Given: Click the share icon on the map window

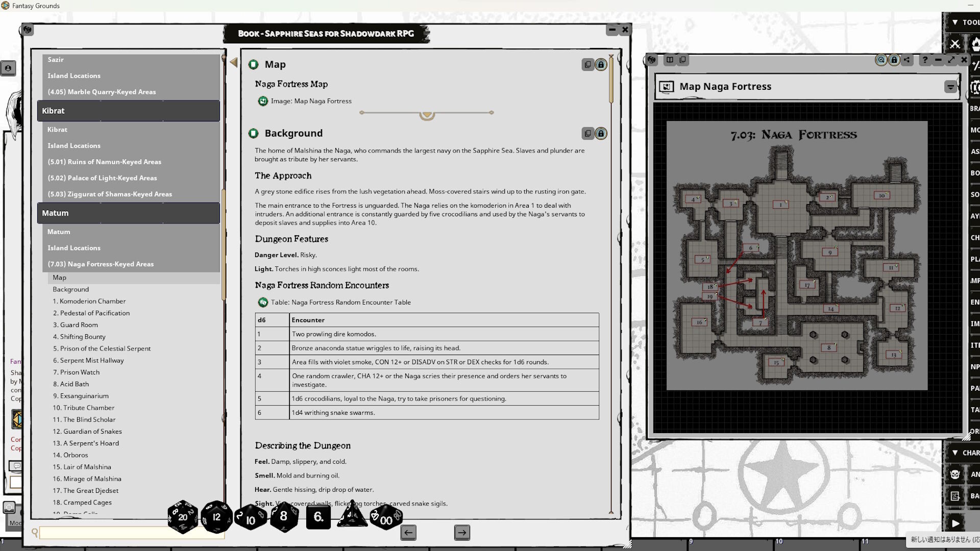Looking at the screenshot, I should point(906,60).
